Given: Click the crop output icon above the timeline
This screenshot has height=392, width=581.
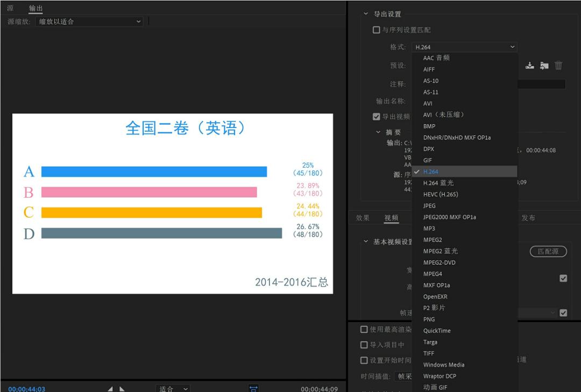Looking at the screenshot, I should point(253,388).
